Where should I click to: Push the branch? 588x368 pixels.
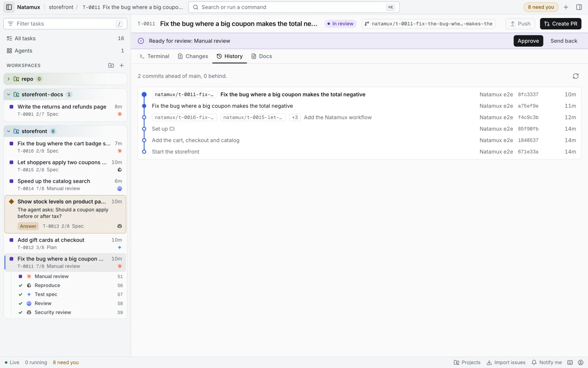(x=520, y=24)
